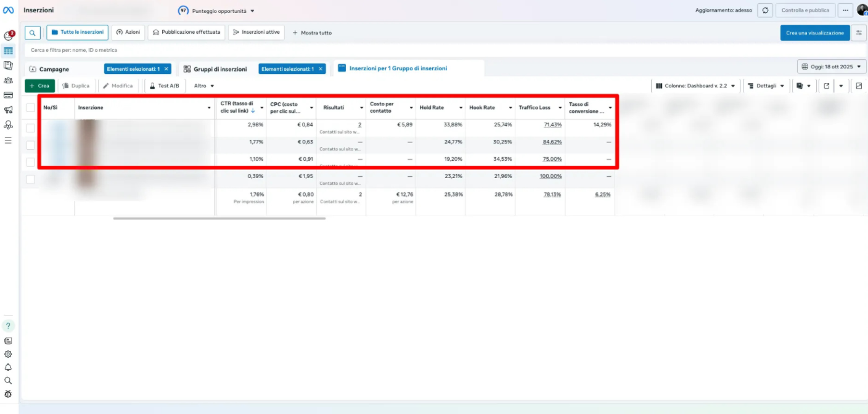Click the Duplica button
The image size is (868, 414).
click(x=76, y=86)
